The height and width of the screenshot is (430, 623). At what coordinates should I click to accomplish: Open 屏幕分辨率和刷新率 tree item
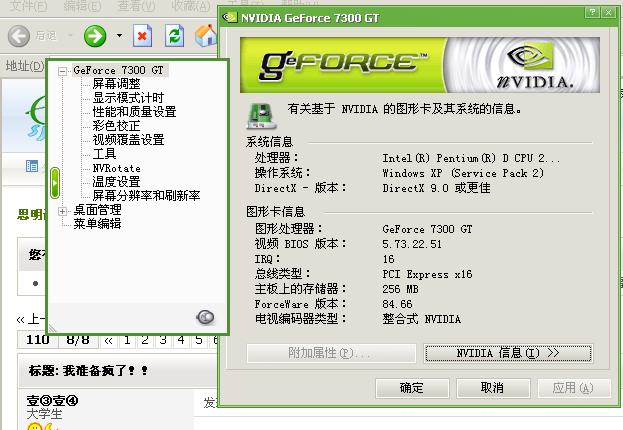[146, 196]
